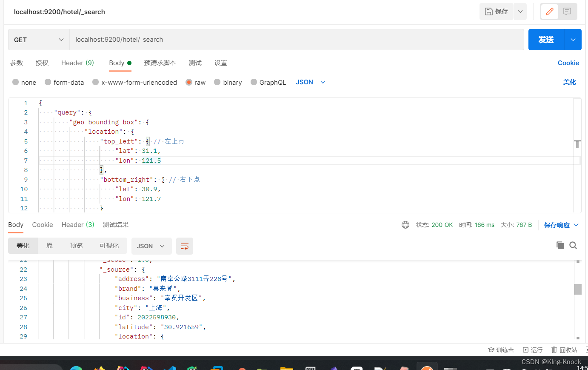Click the request editor vertical scrollbar thumb
This screenshot has width=588, height=370.
point(577,144)
